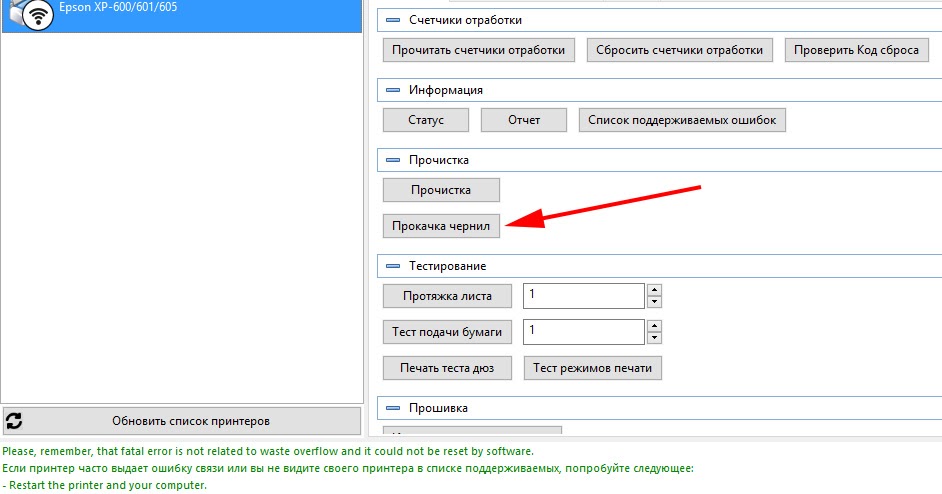Click the Протяжка листа count field

[583, 296]
